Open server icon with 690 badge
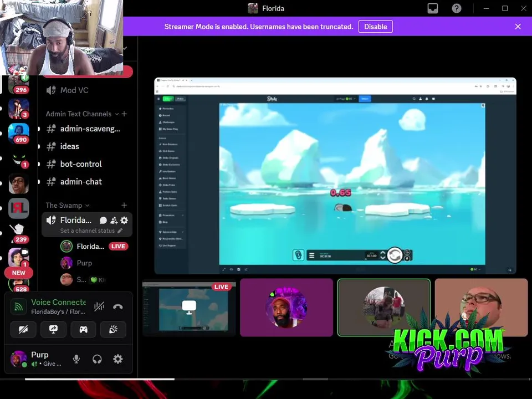Screen dimensions: 532x399 tap(19, 134)
